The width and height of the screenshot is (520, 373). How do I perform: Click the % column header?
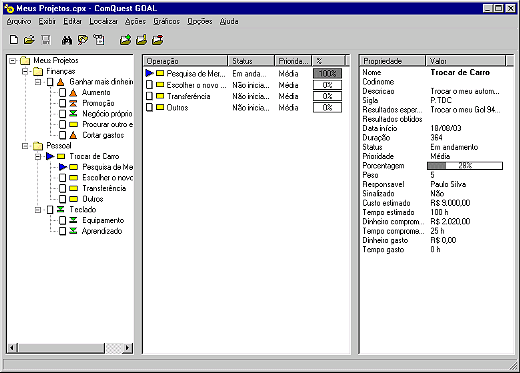pos(328,61)
